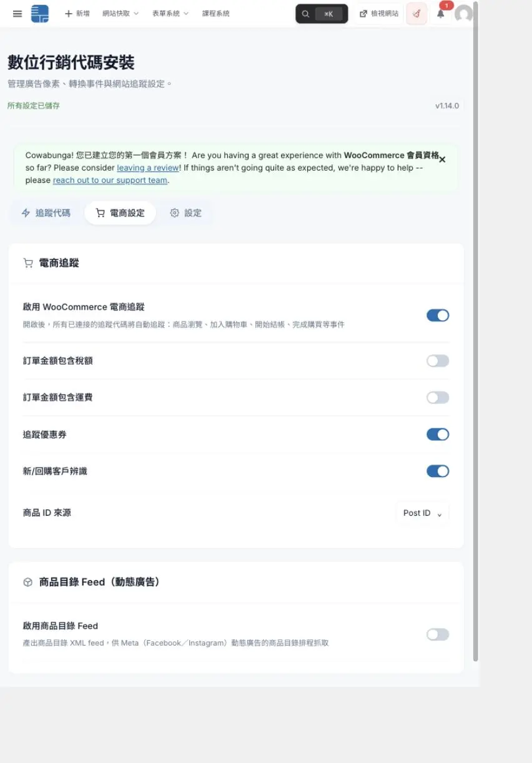This screenshot has width=532, height=763.
Task: Click the search box with ⌘K
Action: coord(322,14)
